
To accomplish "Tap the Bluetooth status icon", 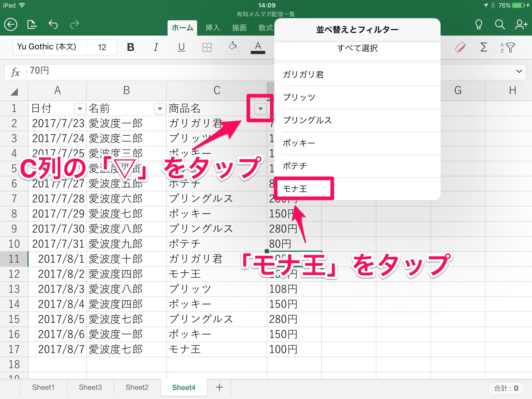I will click(x=493, y=5).
